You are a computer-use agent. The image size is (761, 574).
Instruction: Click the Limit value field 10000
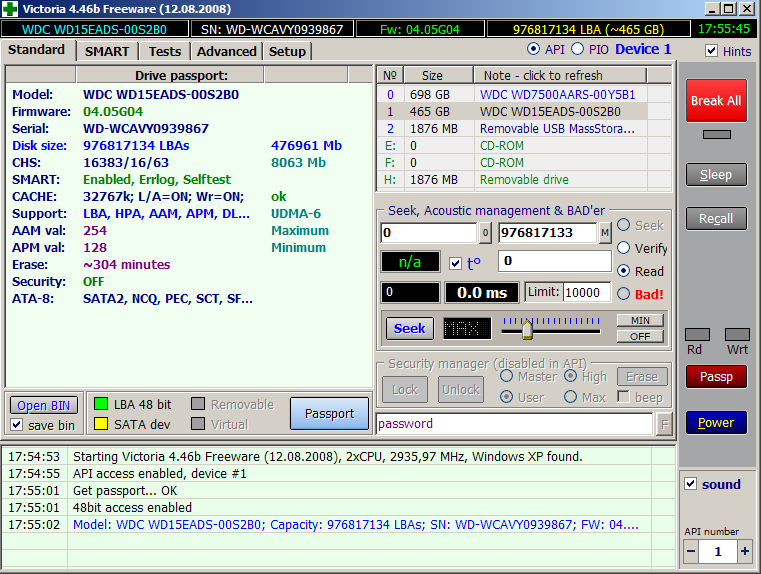586,293
